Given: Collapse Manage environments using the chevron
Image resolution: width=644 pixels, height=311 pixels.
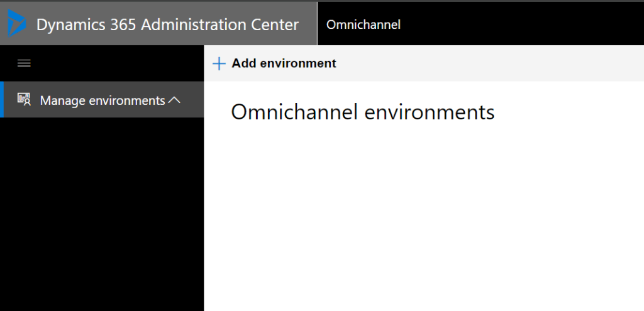Looking at the screenshot, I should (x=175, y=100).
